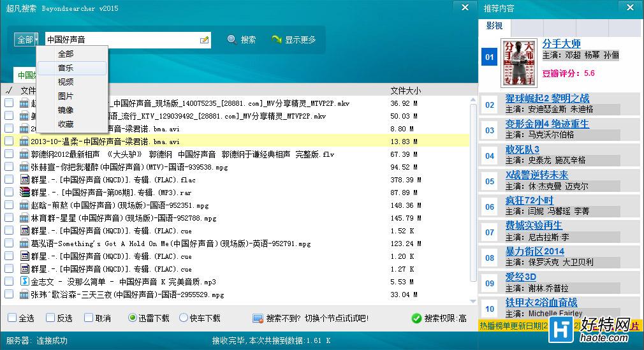
Task: Choose 视频 in the category dropdown list
Action: [72, 82]
